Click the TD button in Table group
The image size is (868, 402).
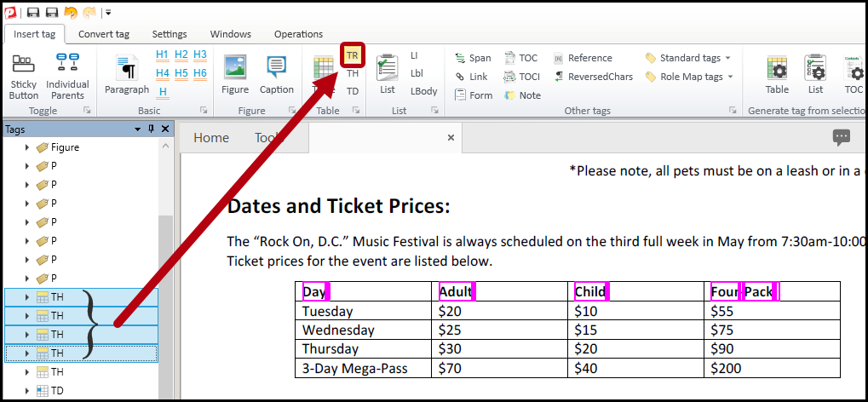pyautogui.click(x=353, y=91)
